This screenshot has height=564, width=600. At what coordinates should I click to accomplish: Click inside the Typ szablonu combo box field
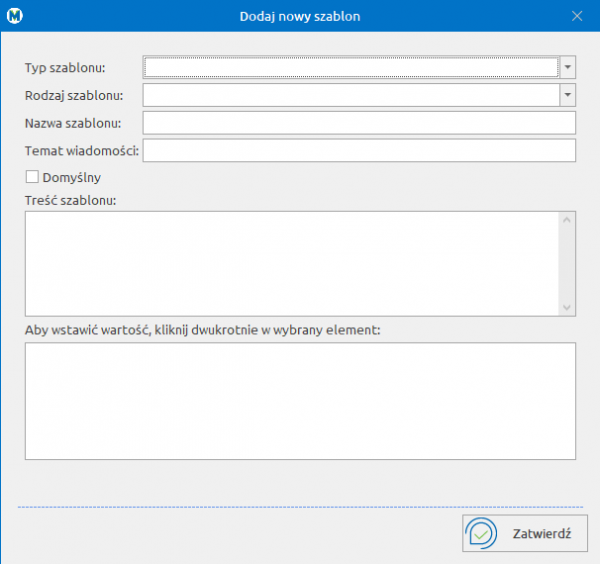[350, 67]
